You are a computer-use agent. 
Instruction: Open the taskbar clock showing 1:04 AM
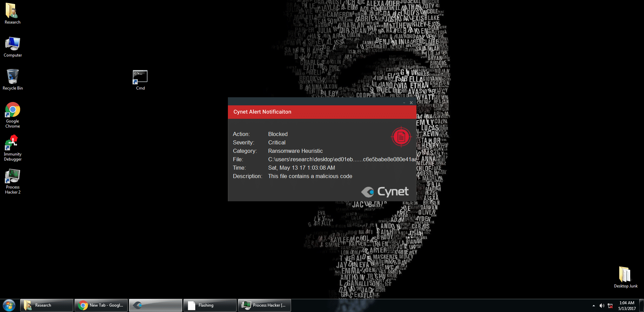627,306
